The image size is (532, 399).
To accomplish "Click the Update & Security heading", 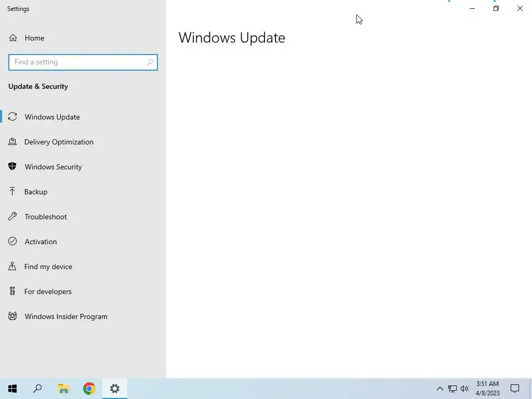I will (x=38, y=87).
